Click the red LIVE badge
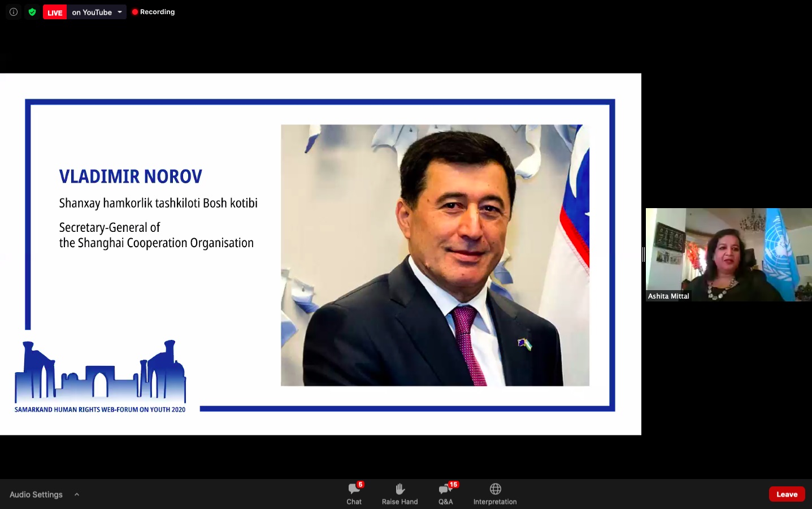This screenshot has height=509, width=812. tap(55, 12)
